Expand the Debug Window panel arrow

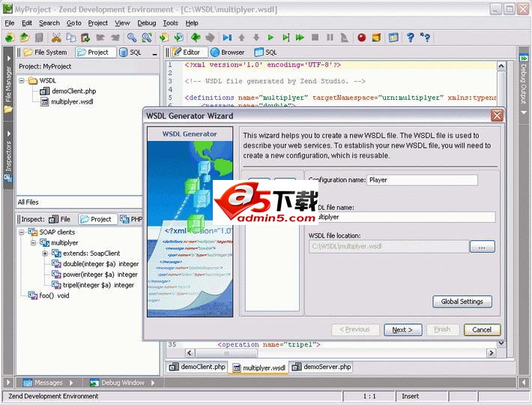click(153, 383)
